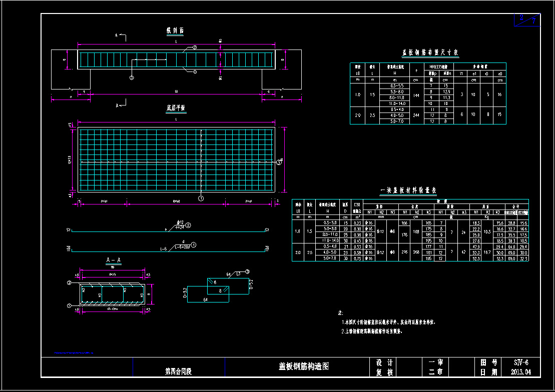Select length value 166 in material table

tap(404, 223)
